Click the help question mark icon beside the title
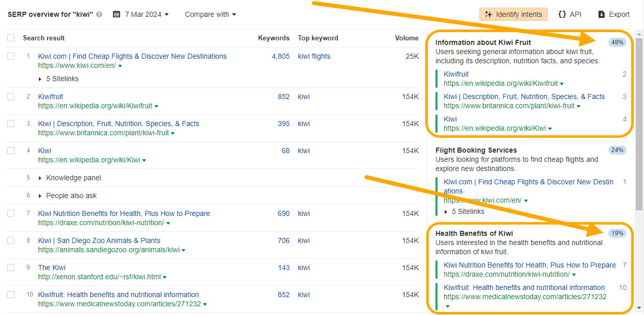 (99, 14)
